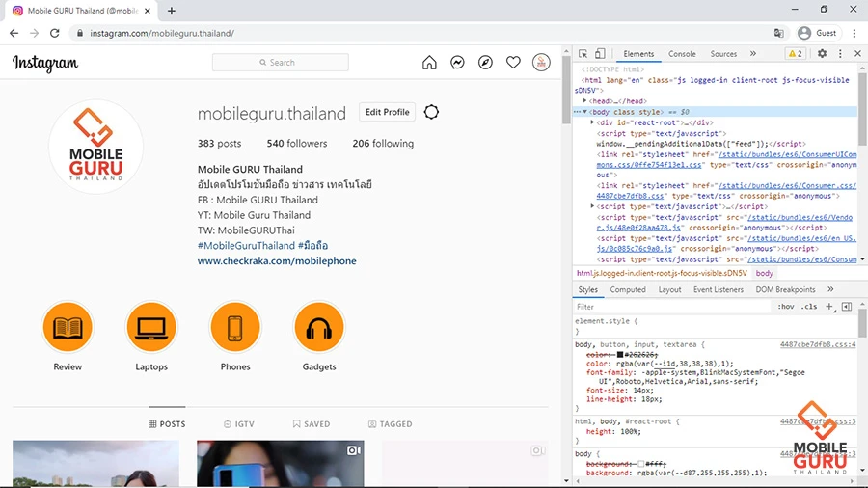868x488 pixels.
Task: Open profile settings gear icon
Action: coord(431,112)
